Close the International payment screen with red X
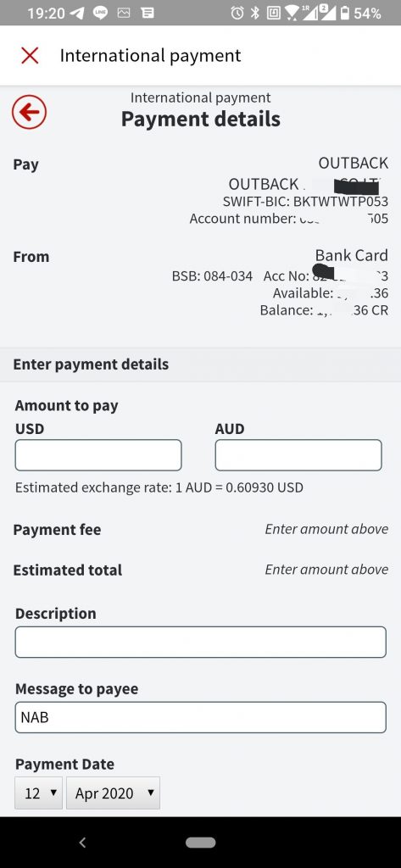Viewport: 401px width, 868px height. click(30, 55)
